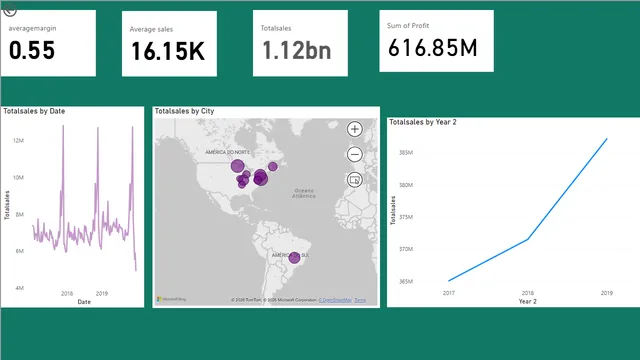Click the Year 2 axis title

(x=527, y=302)
